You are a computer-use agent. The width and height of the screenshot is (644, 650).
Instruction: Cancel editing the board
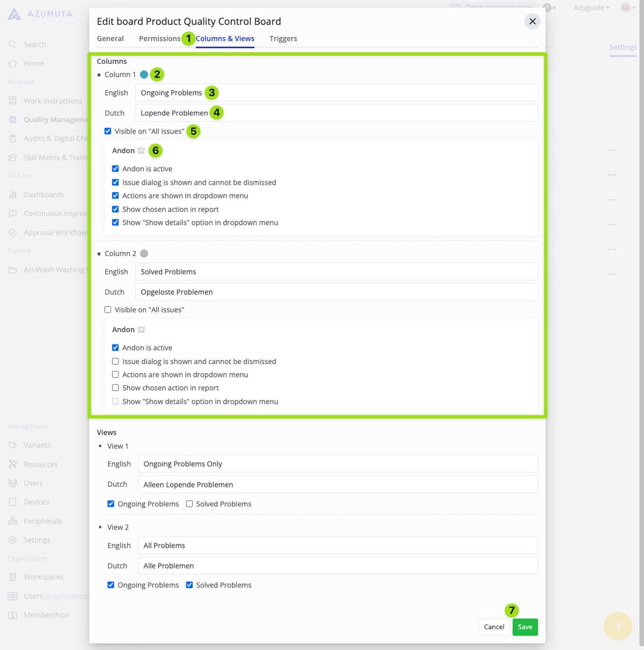tap(494, 627)
